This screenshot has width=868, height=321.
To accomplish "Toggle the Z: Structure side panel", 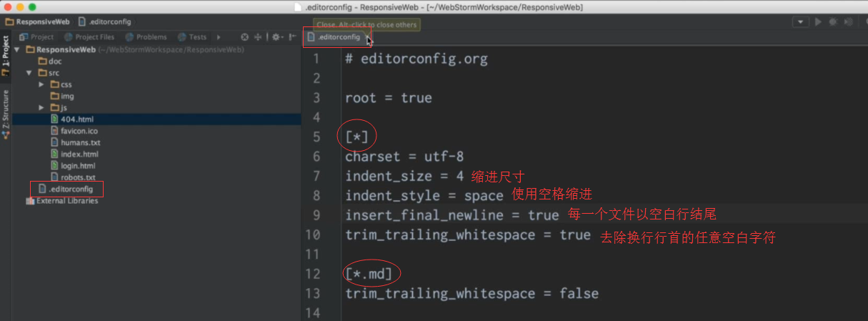I will pyautogui.click(x=6, y=114).
